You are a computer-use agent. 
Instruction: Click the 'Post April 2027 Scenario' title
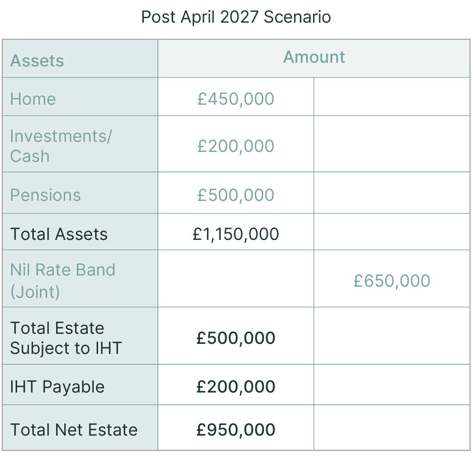click(x=236, y=17)
